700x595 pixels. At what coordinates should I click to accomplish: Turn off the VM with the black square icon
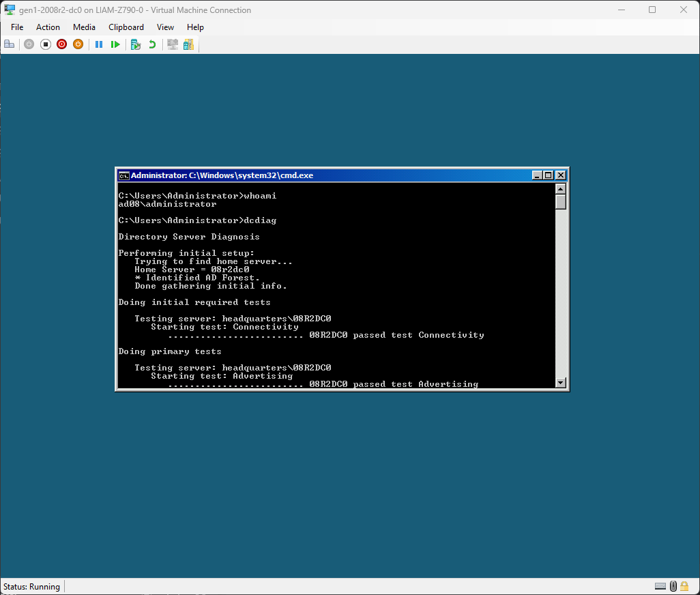46,44
